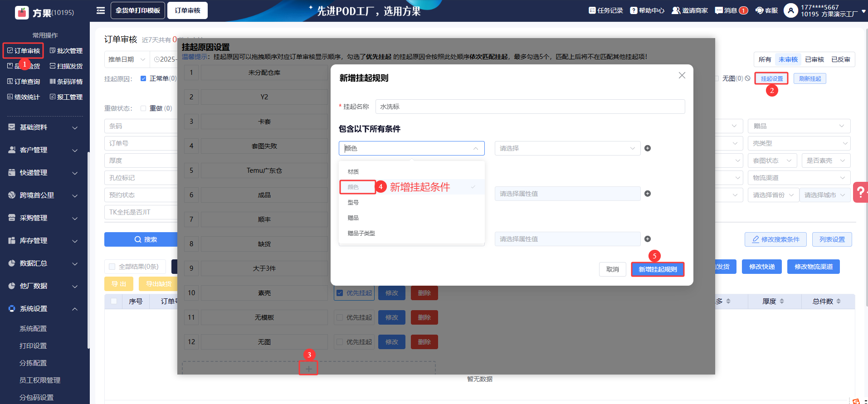Open 员工权限管理 under 系统设置
The height and width of the screenshot is (404, 868).
pos(40,380)
